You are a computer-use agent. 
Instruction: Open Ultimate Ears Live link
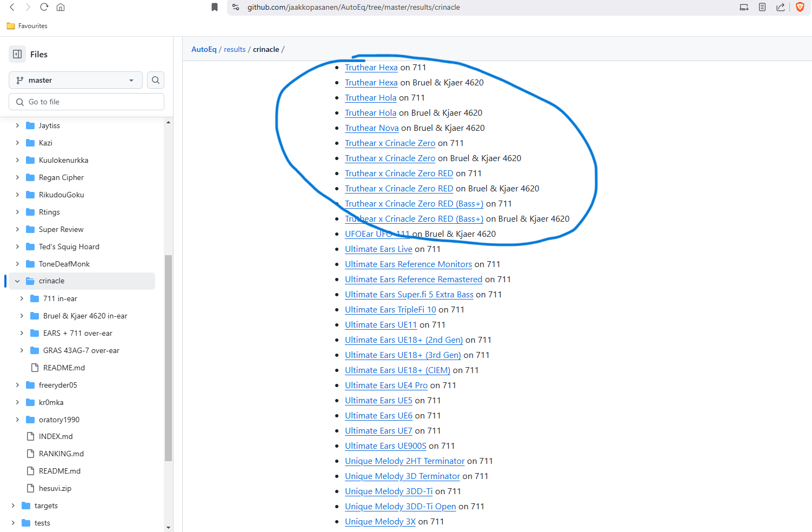(x=378, y=249)
